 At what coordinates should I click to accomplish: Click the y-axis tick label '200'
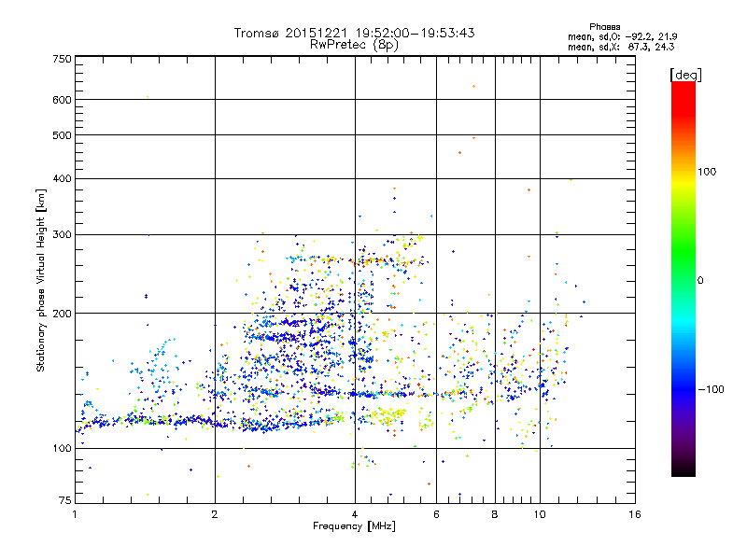click(62, 314)
